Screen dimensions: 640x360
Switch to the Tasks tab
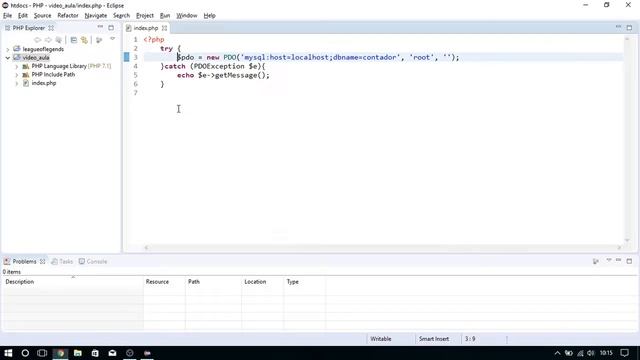[62, 261]
